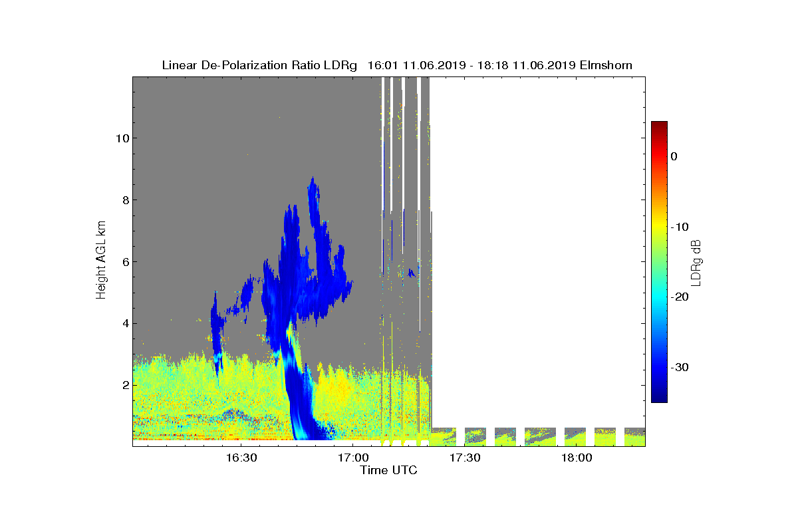Screen dimensions: 798x532
Task: Click the 10 km height label
Action: click(120, 138)
